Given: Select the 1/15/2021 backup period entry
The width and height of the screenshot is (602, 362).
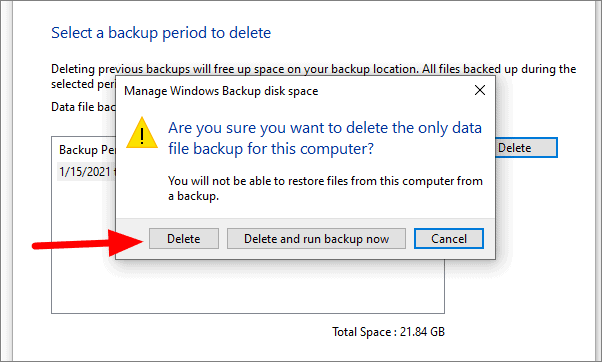Looking at the screenshot, I should [87, 172].
